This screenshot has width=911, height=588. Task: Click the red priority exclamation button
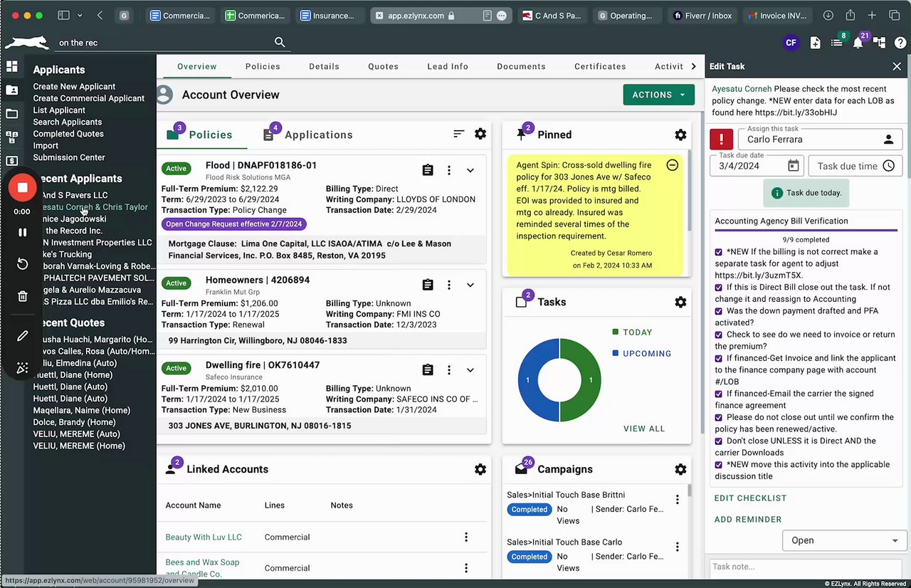tap(722, 140)
